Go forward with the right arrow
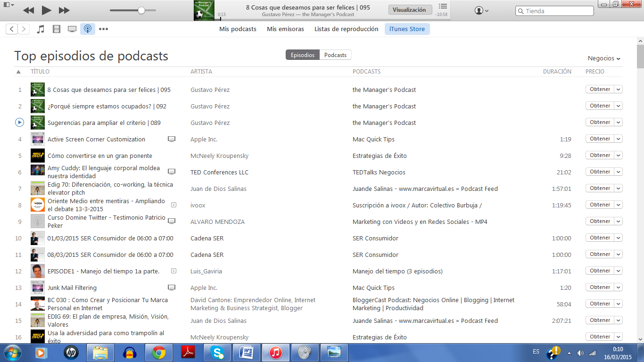This screenshot has width=644, height=362. [24, 29]
